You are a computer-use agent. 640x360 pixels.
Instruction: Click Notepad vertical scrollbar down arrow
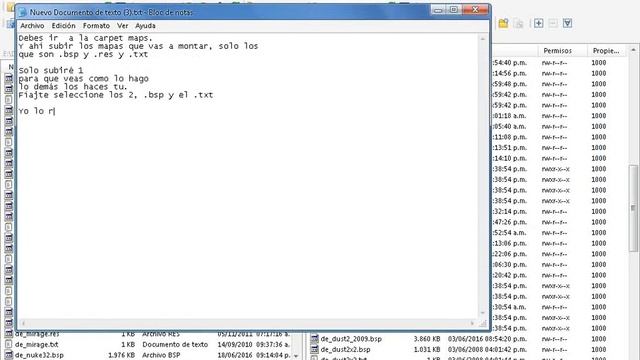click(483, 313)
